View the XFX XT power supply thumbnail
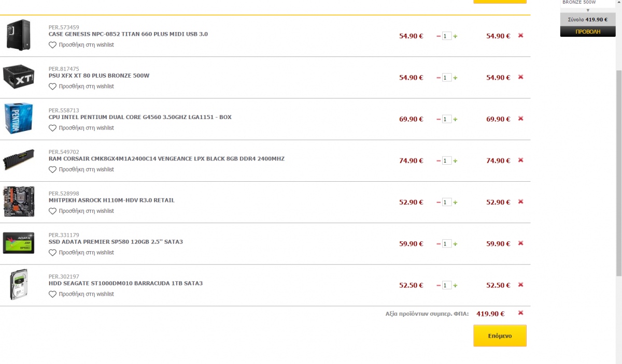 19,77
